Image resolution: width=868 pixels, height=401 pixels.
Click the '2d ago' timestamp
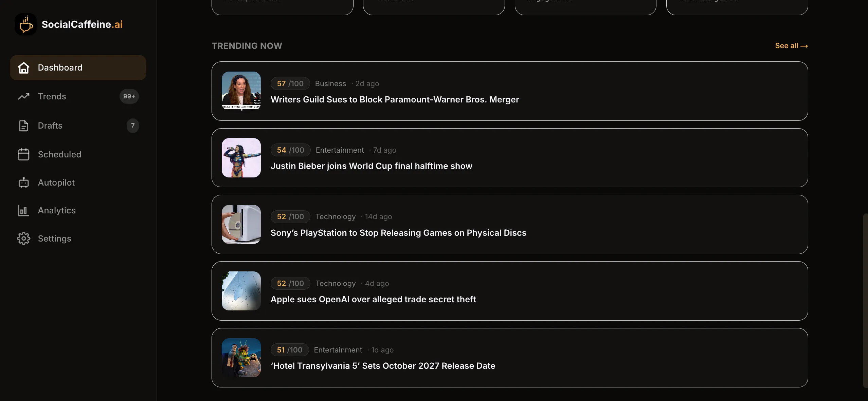click(x=367, y=83)
